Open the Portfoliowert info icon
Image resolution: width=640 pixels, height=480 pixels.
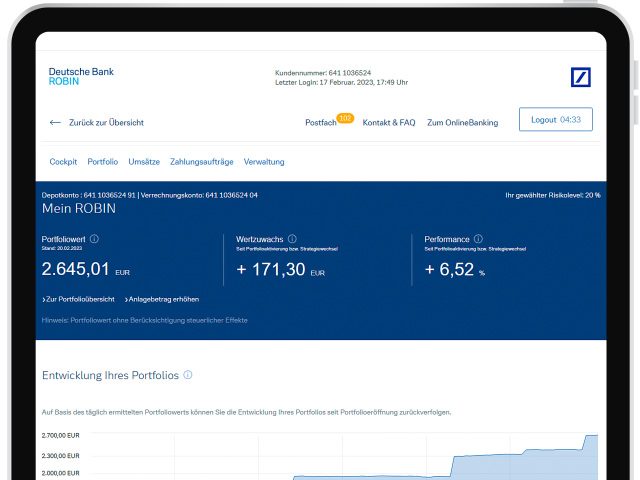tap(94, 239)
